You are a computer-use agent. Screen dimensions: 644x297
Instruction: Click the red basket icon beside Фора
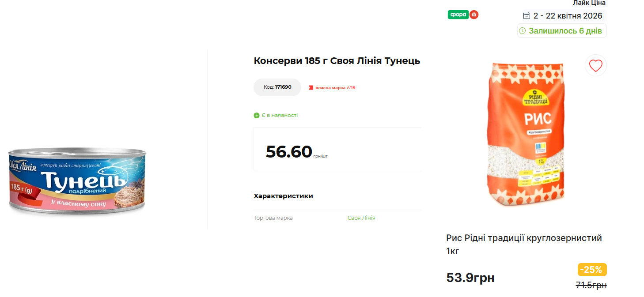click(x=474, y=15)
